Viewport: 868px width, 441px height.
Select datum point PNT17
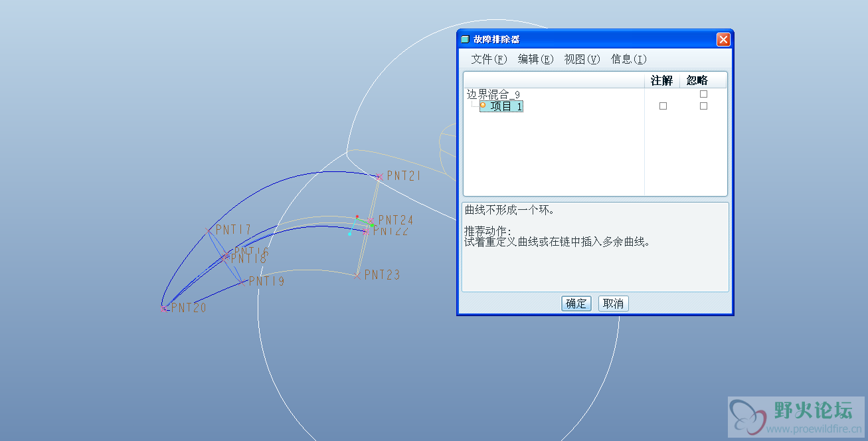coord(209,230)
